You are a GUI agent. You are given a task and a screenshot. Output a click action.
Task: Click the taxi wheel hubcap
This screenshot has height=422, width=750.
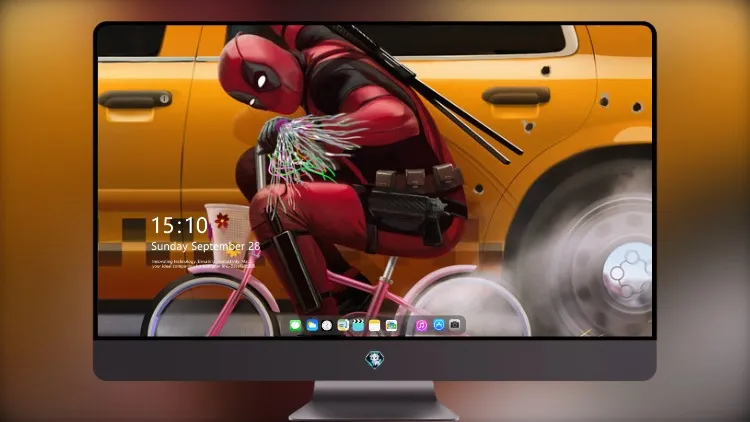(x=628, y=275)
